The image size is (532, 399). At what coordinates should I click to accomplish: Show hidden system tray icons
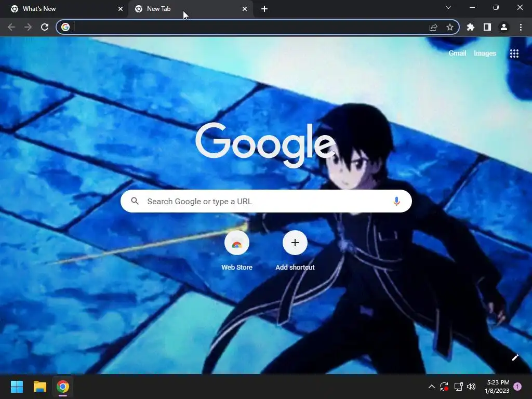[x=432, y=387]
